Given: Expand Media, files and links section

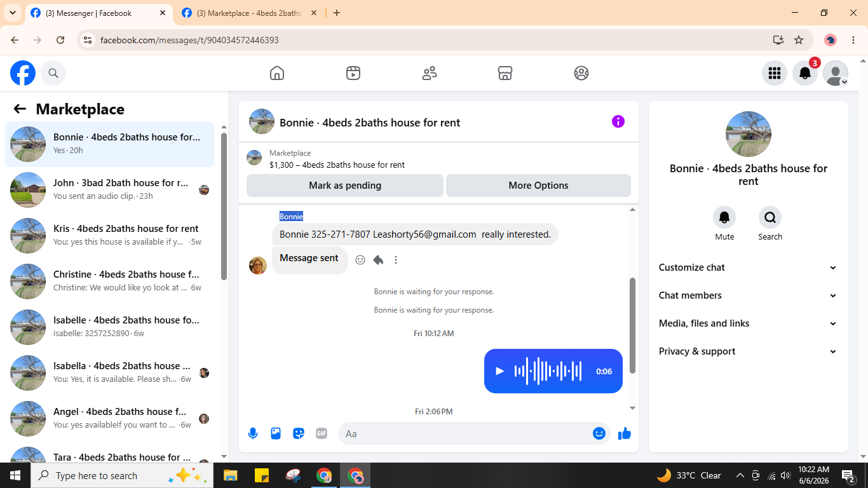Looking at the screenshot, I should 749,323.
